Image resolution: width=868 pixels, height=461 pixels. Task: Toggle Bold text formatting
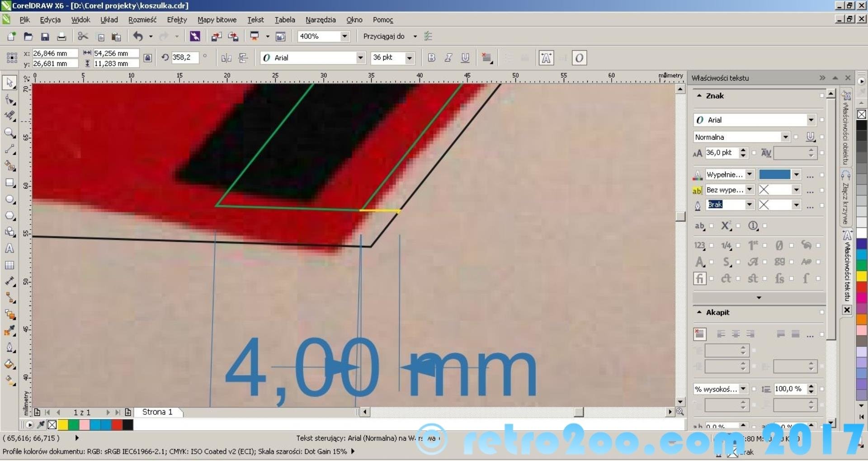click(x=431, y=58)
